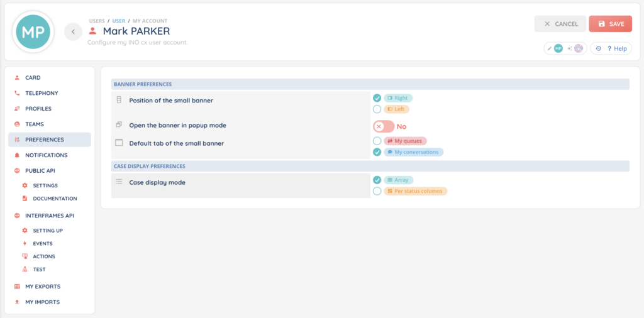
Task: Open Documentation under Public API
Action: (55, 199)
